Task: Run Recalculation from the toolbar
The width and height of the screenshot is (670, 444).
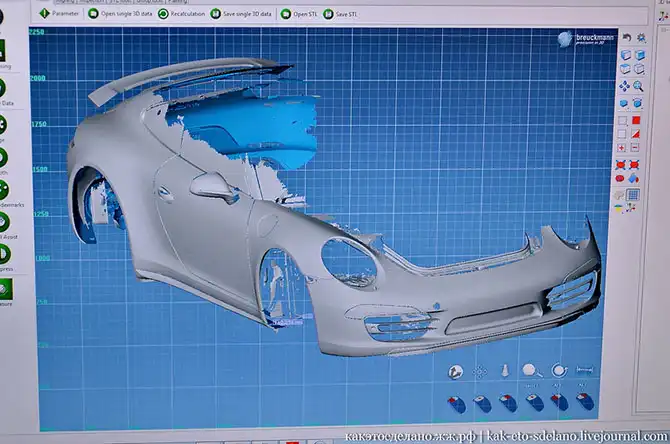Action: [x=183, y=14]
